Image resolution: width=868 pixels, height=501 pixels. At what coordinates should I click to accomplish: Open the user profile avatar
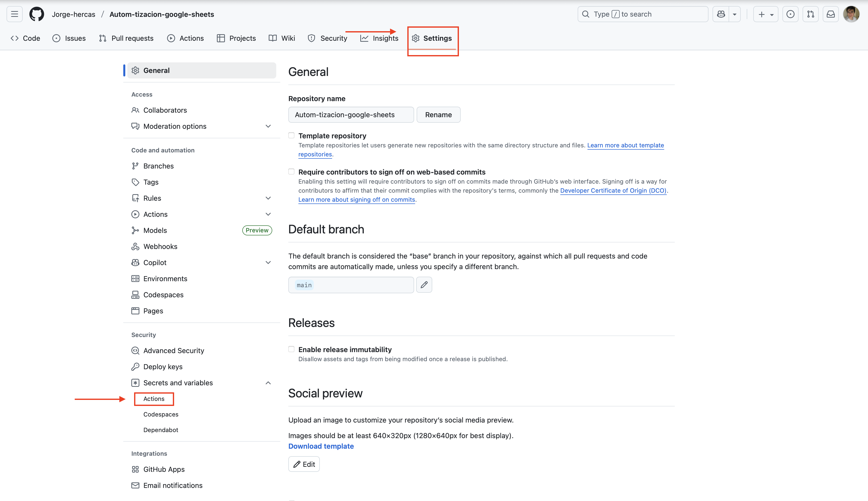point(851,14)
